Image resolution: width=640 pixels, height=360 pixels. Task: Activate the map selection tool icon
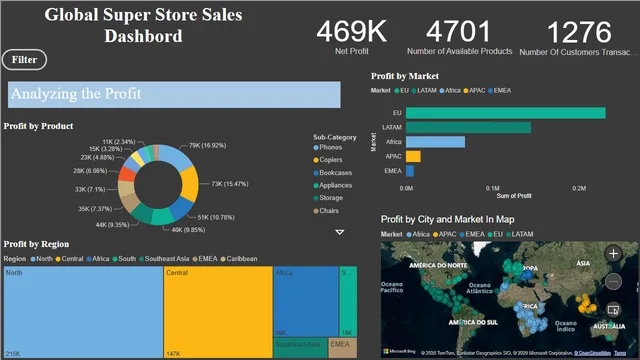pos(613,310)
